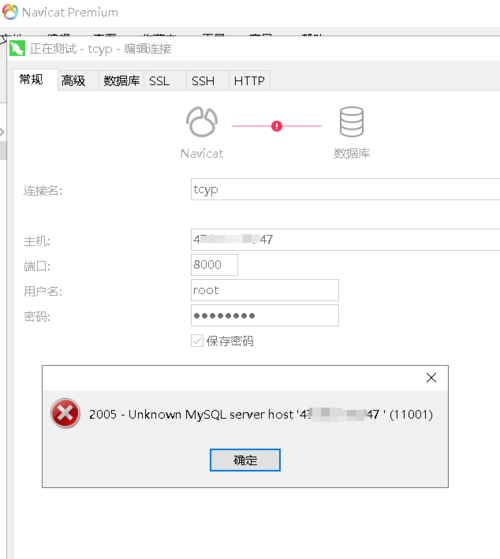500x559 pixels.
Task: Click the 用户名 field containing root
Action: tap(265, 290)
